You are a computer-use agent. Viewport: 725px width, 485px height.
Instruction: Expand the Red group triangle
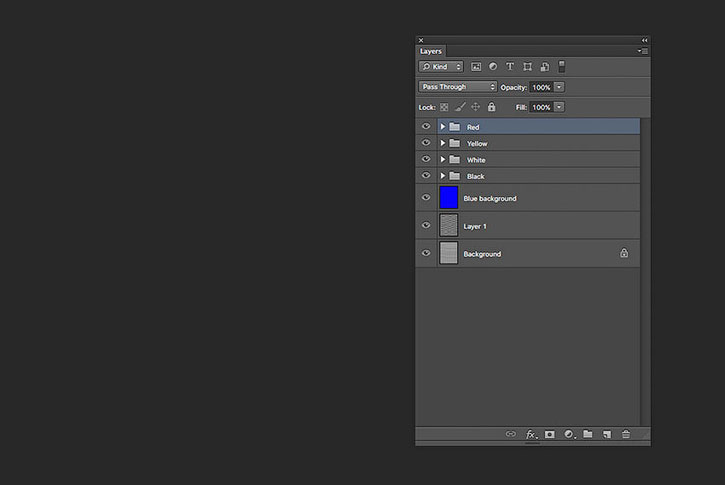pos(442,126)
